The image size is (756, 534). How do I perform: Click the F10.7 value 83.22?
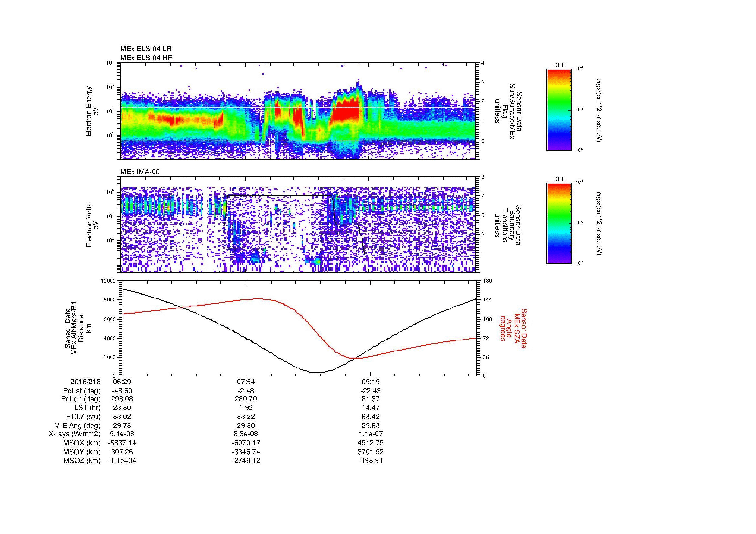click(x=246, y=417)
